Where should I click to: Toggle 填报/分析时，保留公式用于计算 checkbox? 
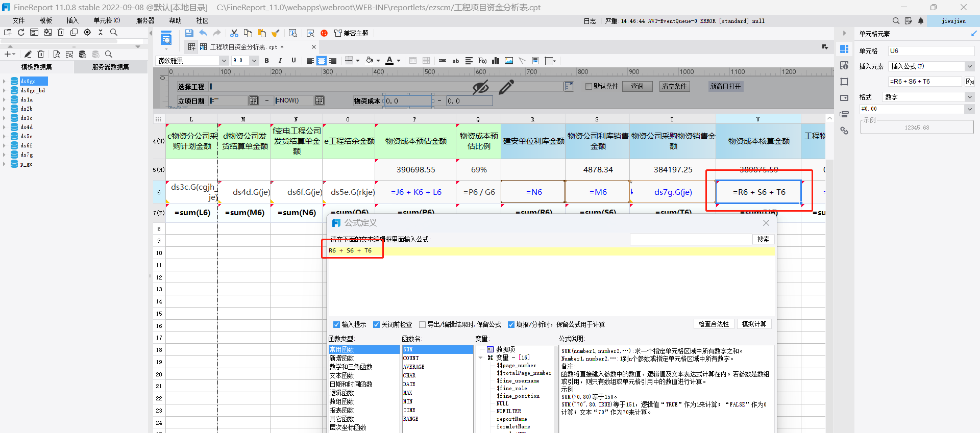point(511,324)
